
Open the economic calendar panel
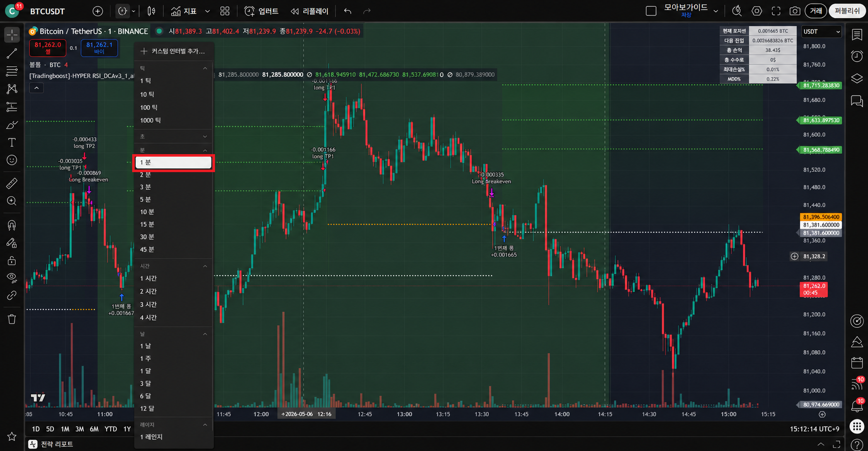[x=857, y=362]
